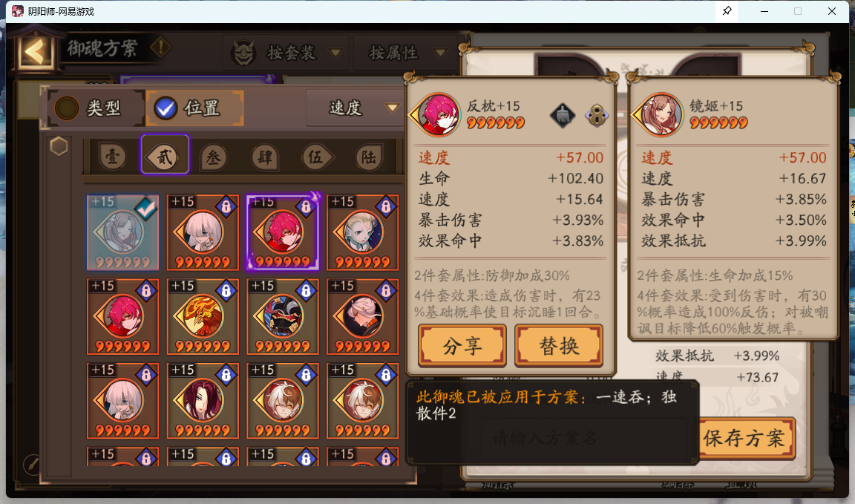
Task: Open the 速度 sort dropdown
Action: click(x=357, y=108)
